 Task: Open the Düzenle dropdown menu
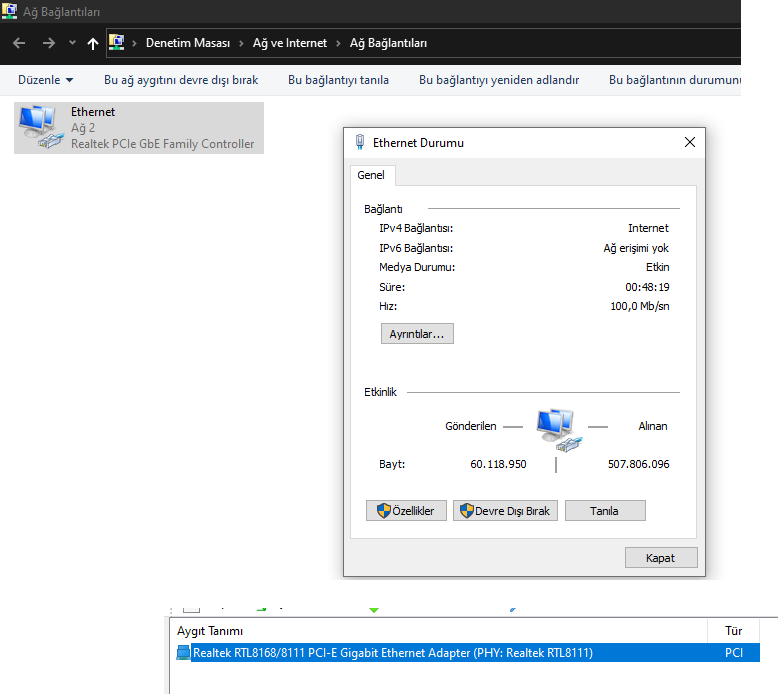click(x=45, y=80)
